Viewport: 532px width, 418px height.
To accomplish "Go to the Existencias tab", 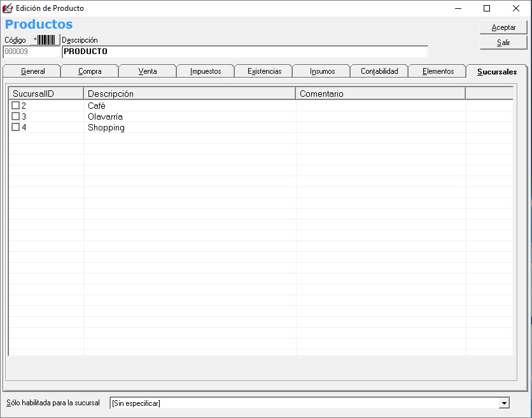I will [264, 71].
